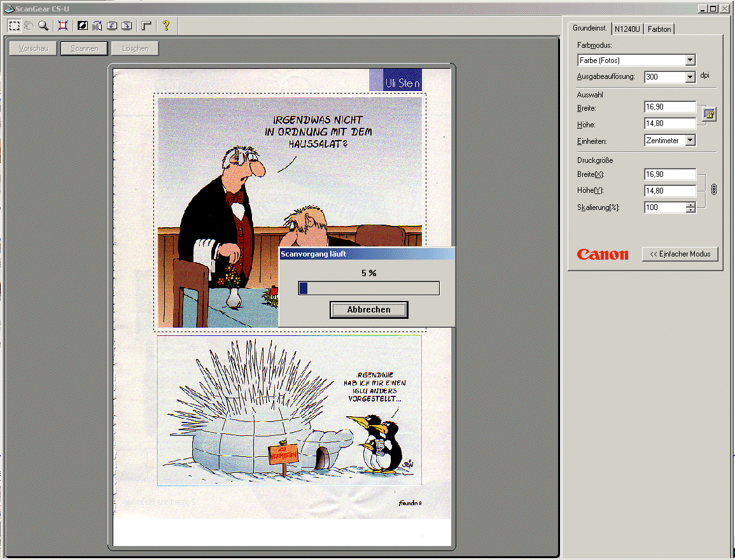
Task: Open the Ausgabeauflösung dropdown arrow
Action: click(690, 77)
